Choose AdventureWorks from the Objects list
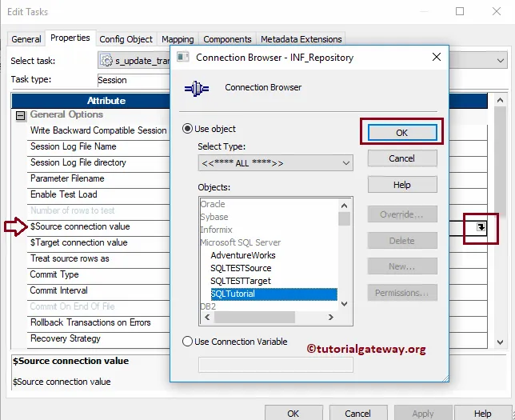The image size is (515, 420). [x=242, y=255]
